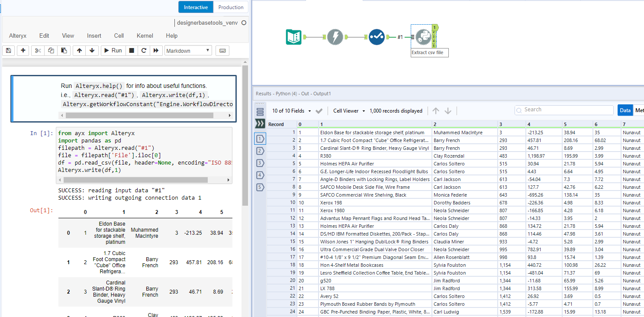Screen dimensions: 644x317
Task: Open the Kernel menu
Action: pyautogui.click(x=145, y=36)
